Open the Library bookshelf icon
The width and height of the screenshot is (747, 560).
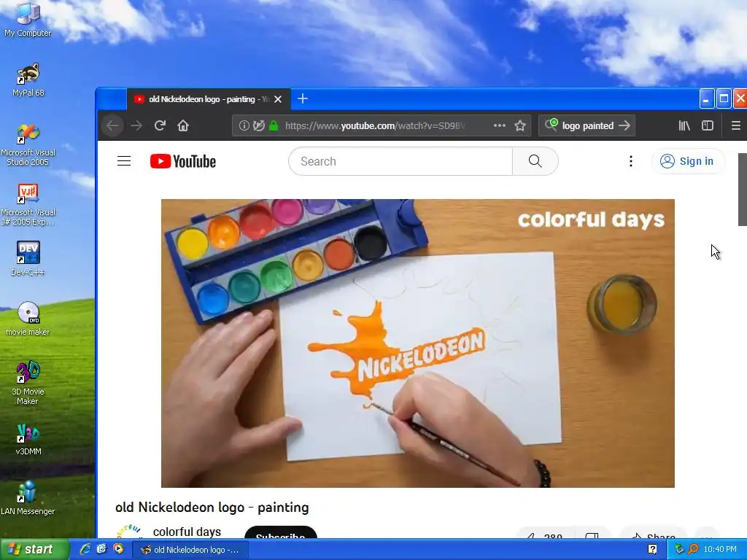[684, 125]
